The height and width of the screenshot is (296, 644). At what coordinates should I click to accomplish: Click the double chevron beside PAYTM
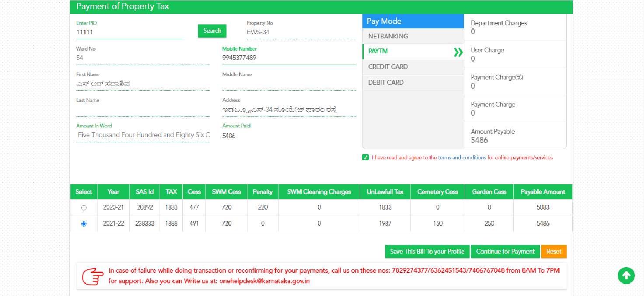pyautogui.click(x=458, y=52)
